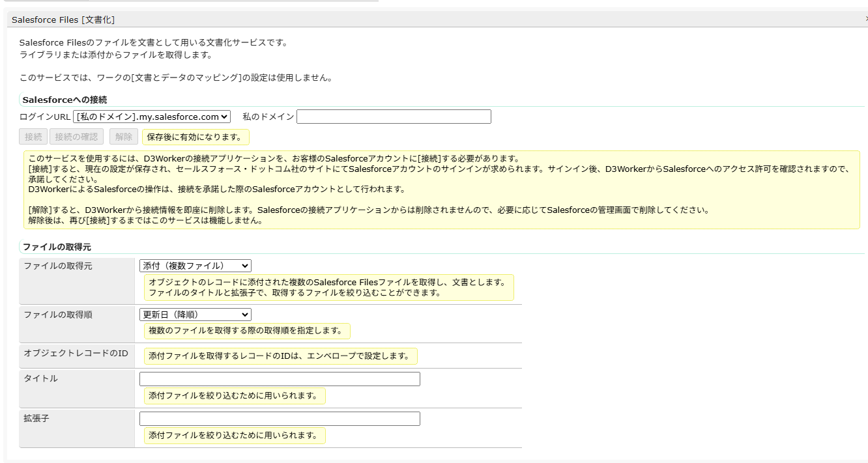Click the 私のドメイン label
The height and width of the screenshot is (463, 868).
coord(268,117)
